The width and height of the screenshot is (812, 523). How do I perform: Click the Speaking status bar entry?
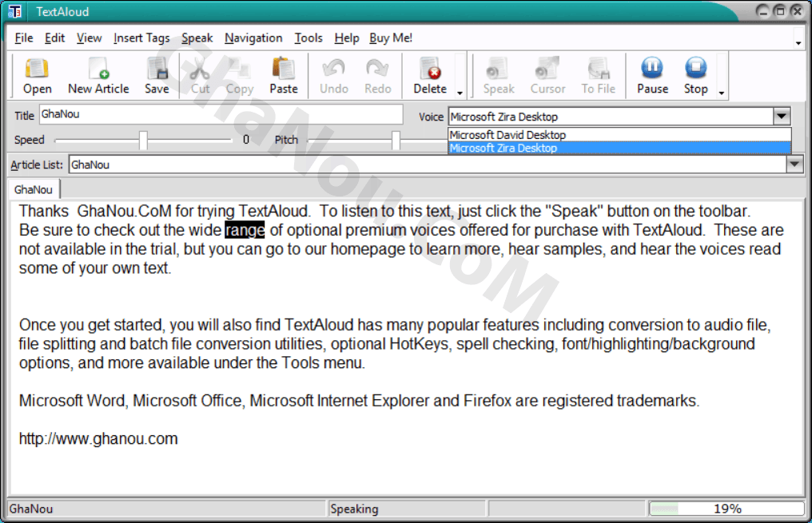coord(407,509)
